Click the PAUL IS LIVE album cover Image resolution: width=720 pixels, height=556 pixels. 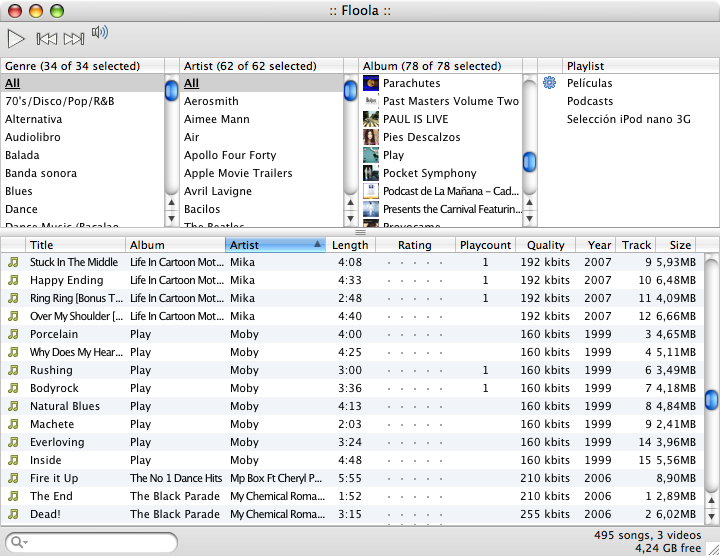click(x=371, y=119)
